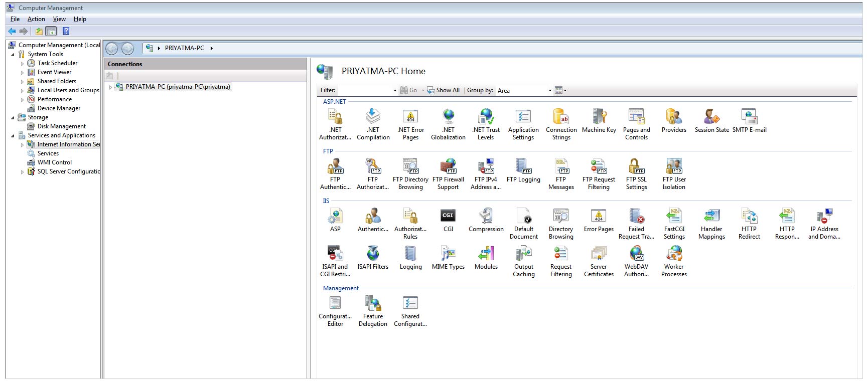Screen dimensions: 868x381
Task: Open Default Document feature
Action: 523,223
